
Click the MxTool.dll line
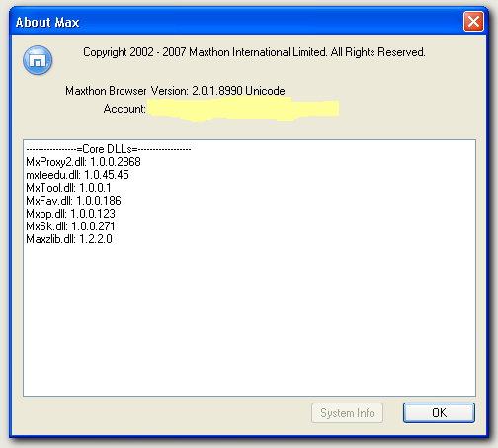[68, 188]
